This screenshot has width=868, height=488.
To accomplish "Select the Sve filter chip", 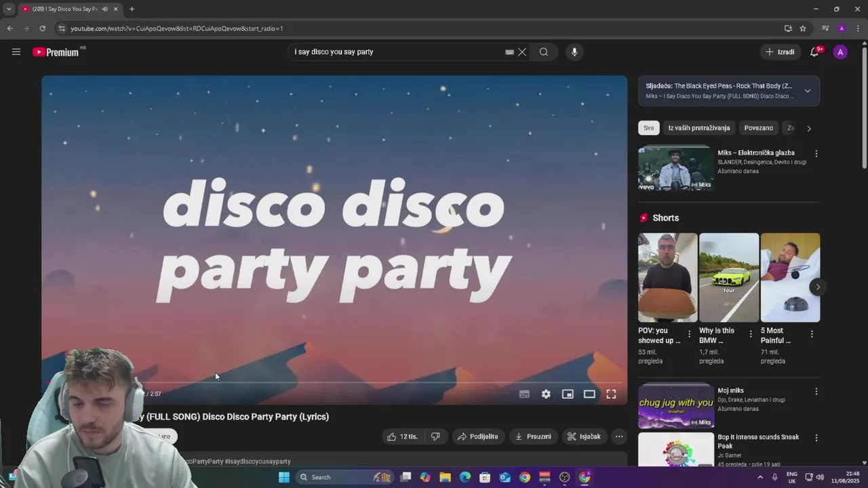I will click(649, 128).
